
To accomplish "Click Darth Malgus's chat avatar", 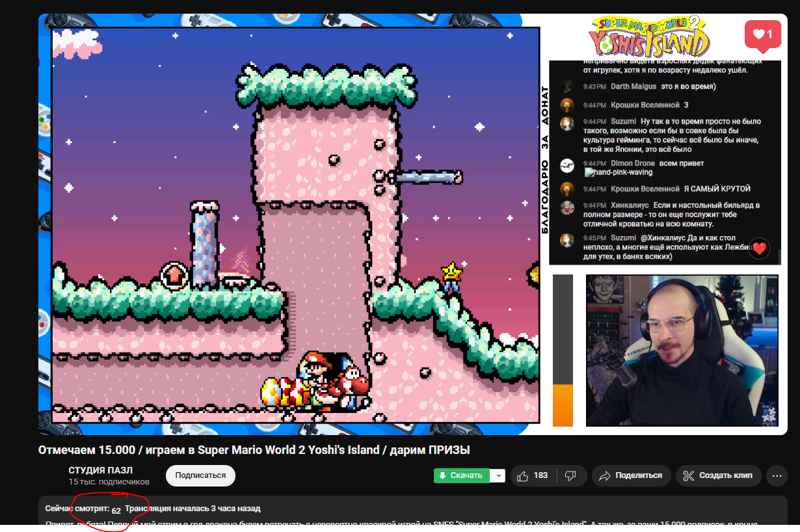I will coord(567,86).
